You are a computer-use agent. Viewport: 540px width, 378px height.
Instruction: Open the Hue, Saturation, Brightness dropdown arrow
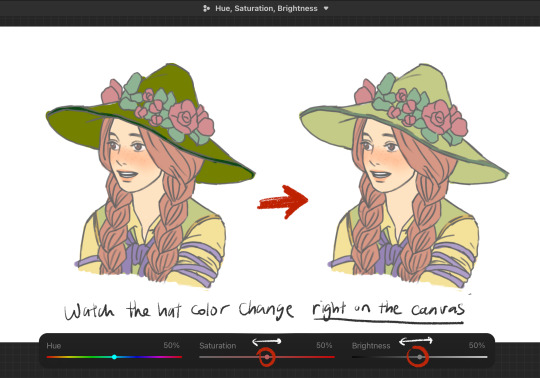coord(326,8)
